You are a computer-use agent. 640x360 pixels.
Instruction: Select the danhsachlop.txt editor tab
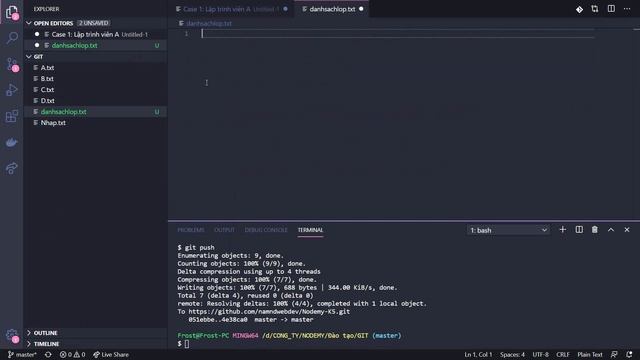click(x=332, y=9)
